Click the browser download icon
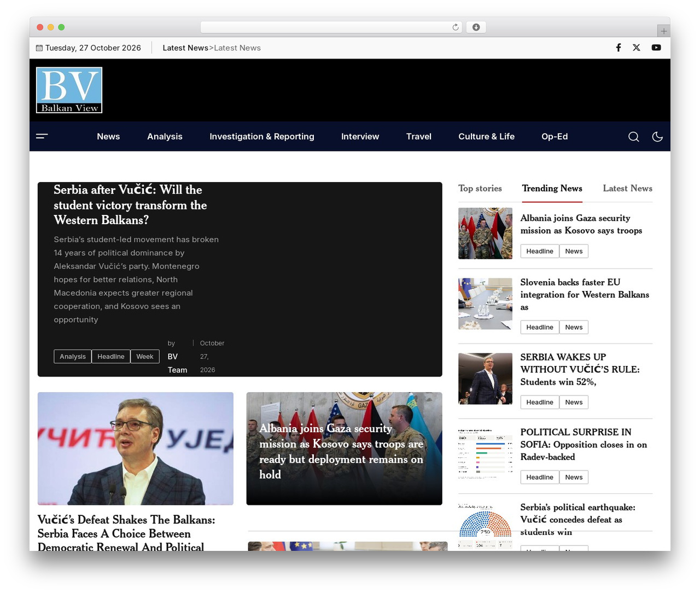The width and height of the screenshot is (700, 593). pos(476,27)
